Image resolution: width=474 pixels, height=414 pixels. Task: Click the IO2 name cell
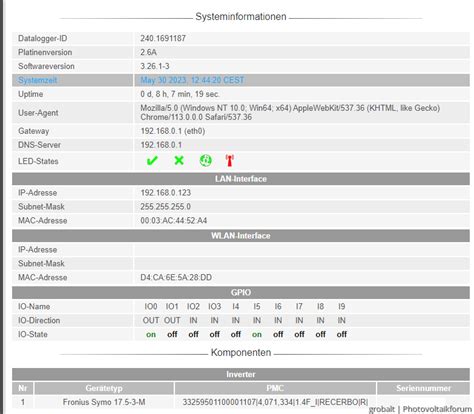click(193, 306)
